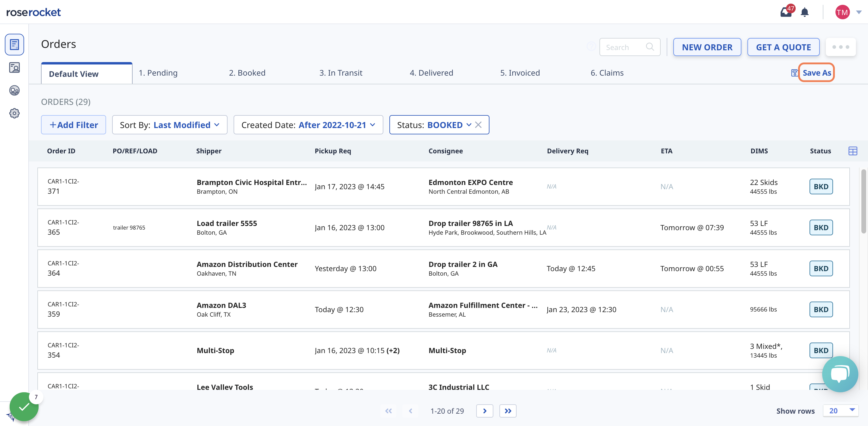Open the document search sidebar icon
868x426 pixels.
pyautogui.click(x=14, y=68)
